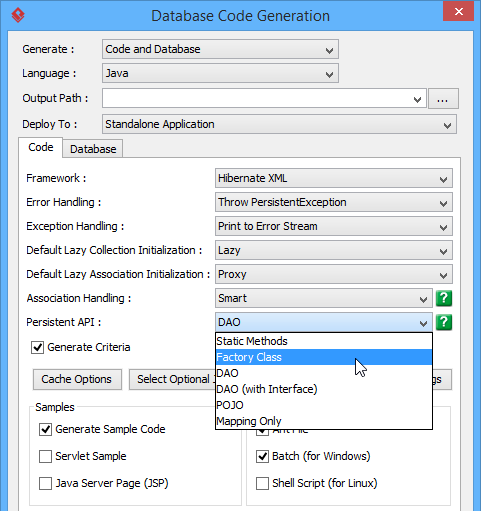481x511 pixels.
Task: Open Default Lazy Collection Initialization dropdown
Action: tap(334, 250)
